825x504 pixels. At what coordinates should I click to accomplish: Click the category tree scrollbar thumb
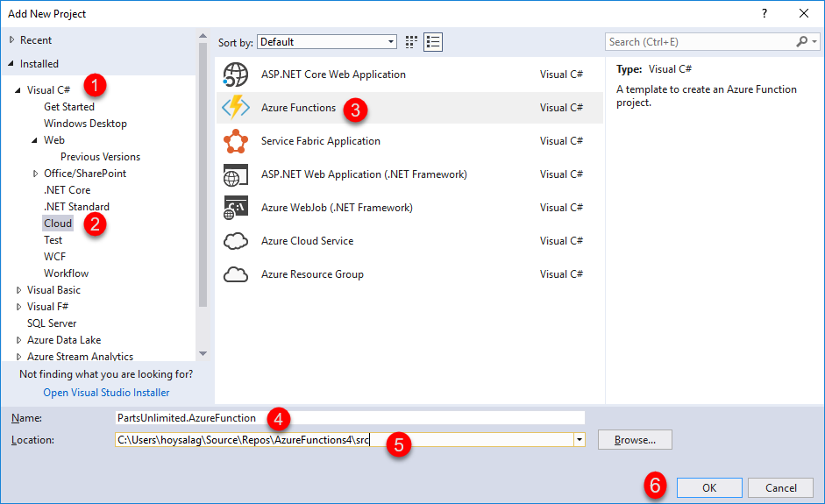pyautogui.click(x=203, y=174)
